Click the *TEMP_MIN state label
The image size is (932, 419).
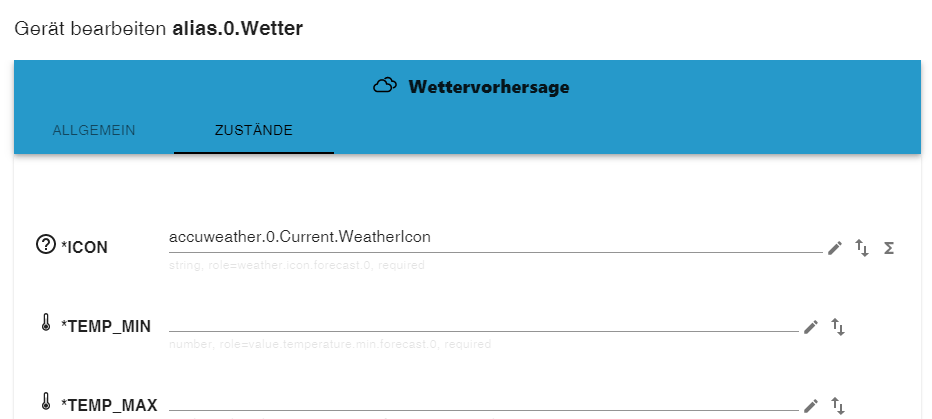(x=105, y=325)
